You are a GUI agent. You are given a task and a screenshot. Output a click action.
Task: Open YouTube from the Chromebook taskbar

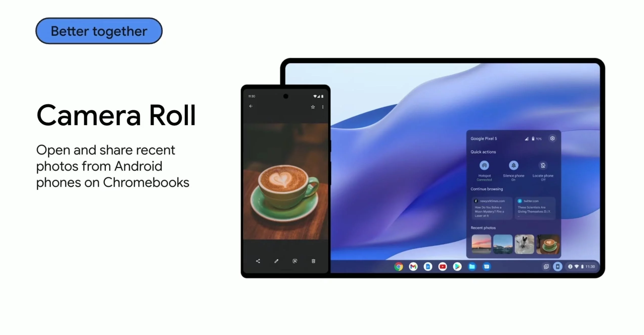(443, 266)
